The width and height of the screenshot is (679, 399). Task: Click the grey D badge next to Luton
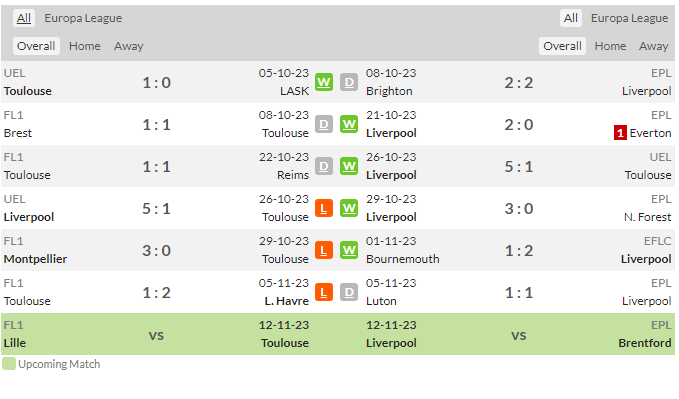349,292
